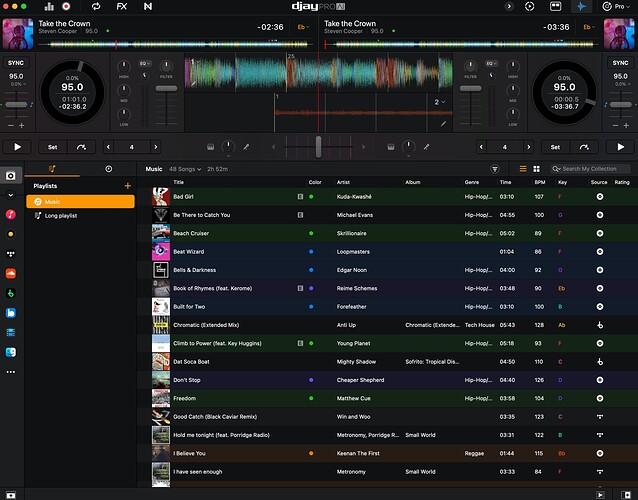
Task: Click the record button in top bar
Action: click(x=66, y=7)
